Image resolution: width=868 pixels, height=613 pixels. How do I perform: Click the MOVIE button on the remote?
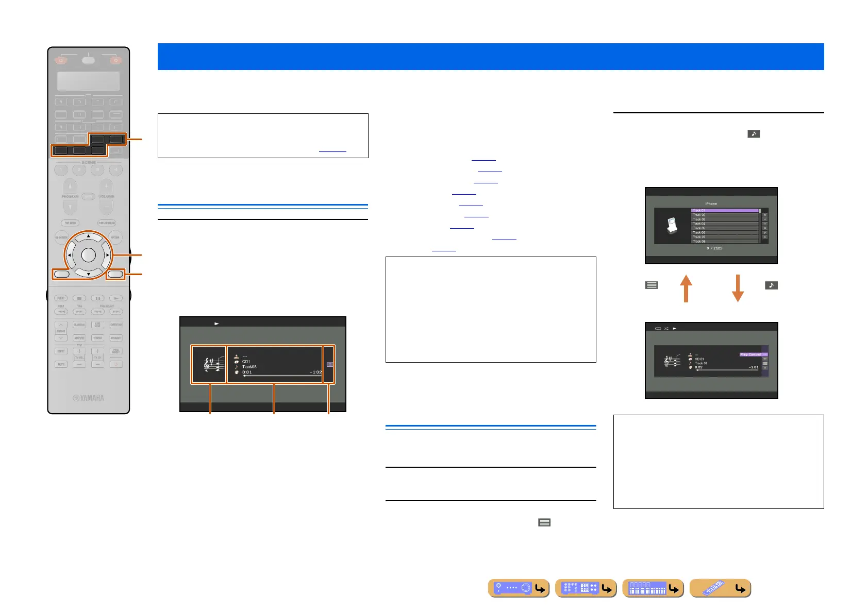pos(79,338)
